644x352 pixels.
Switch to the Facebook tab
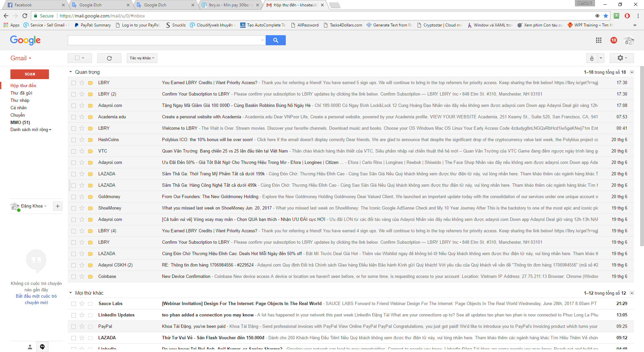tap(35, 5)
